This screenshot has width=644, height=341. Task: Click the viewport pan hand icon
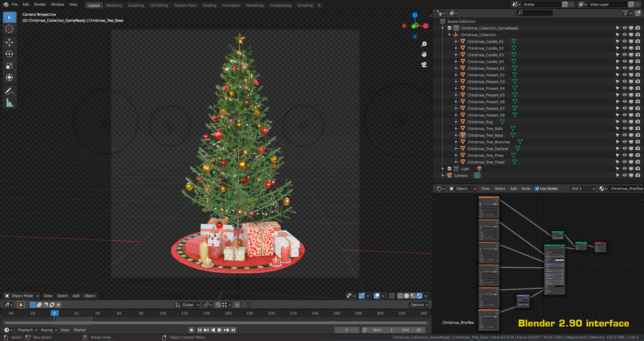(424, 54)
